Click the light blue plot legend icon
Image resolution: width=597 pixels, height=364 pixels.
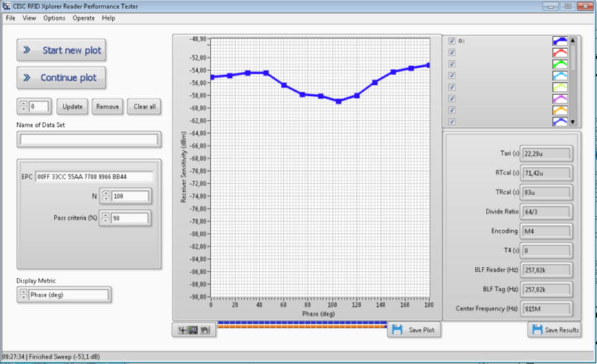[x=559, y=76]
